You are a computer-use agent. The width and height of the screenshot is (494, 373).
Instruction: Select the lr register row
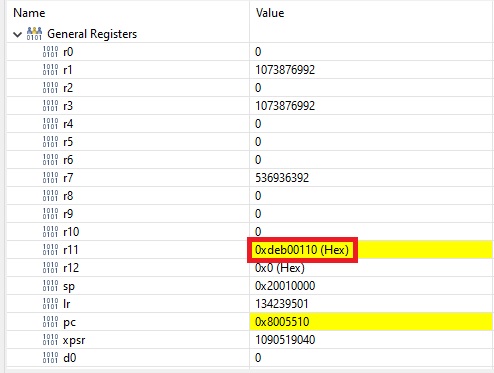(x=250, y=304)
